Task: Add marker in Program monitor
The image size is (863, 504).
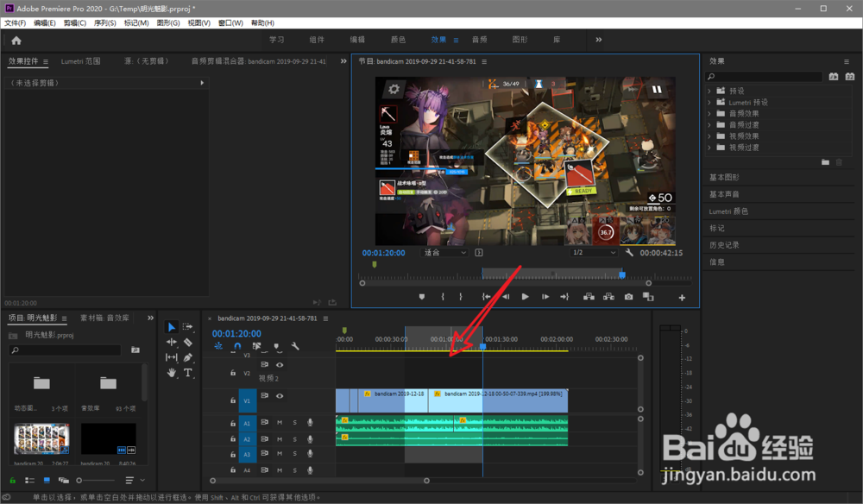Action: 422,297
